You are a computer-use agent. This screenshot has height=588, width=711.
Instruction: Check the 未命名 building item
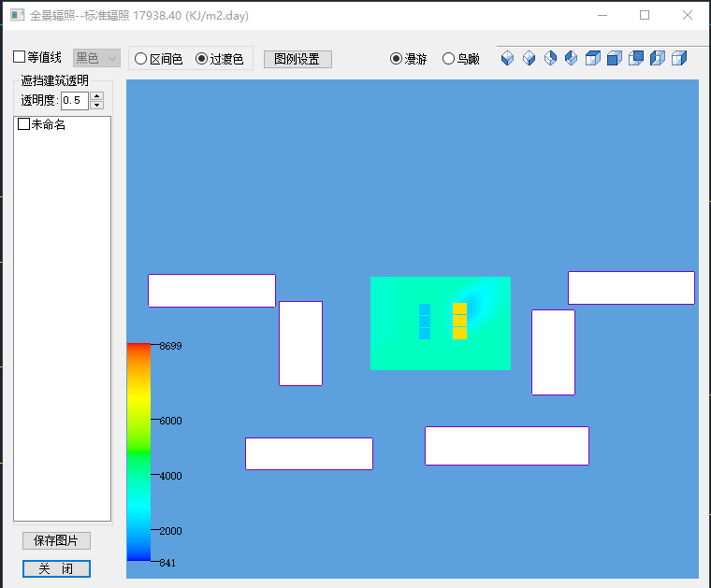coord(23,124)
